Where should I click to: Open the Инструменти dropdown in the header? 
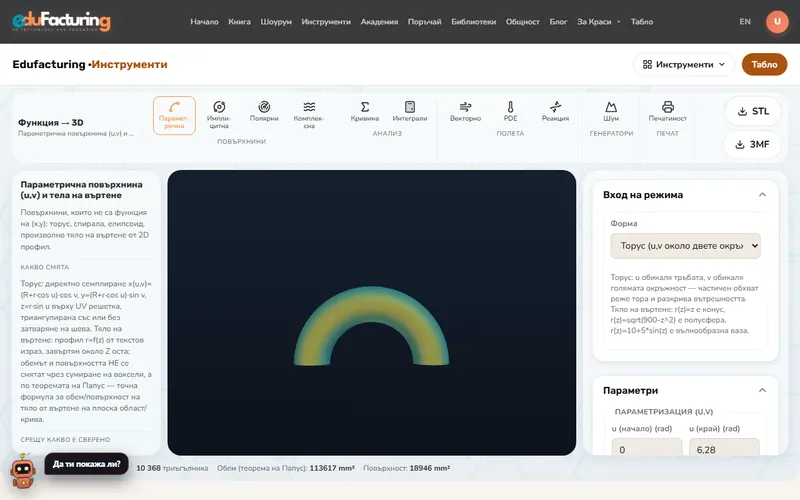tap(684, 64)
